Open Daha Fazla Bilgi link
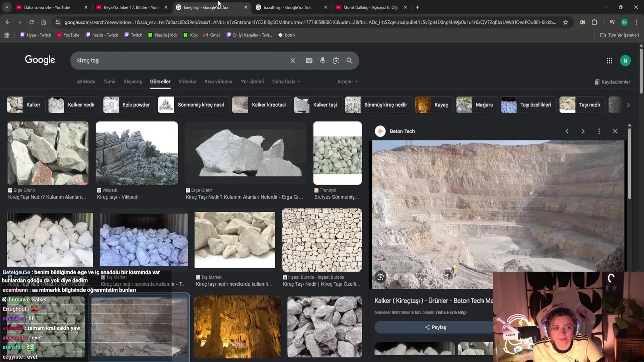Screen dimensions: 644x362 point(451,313)
